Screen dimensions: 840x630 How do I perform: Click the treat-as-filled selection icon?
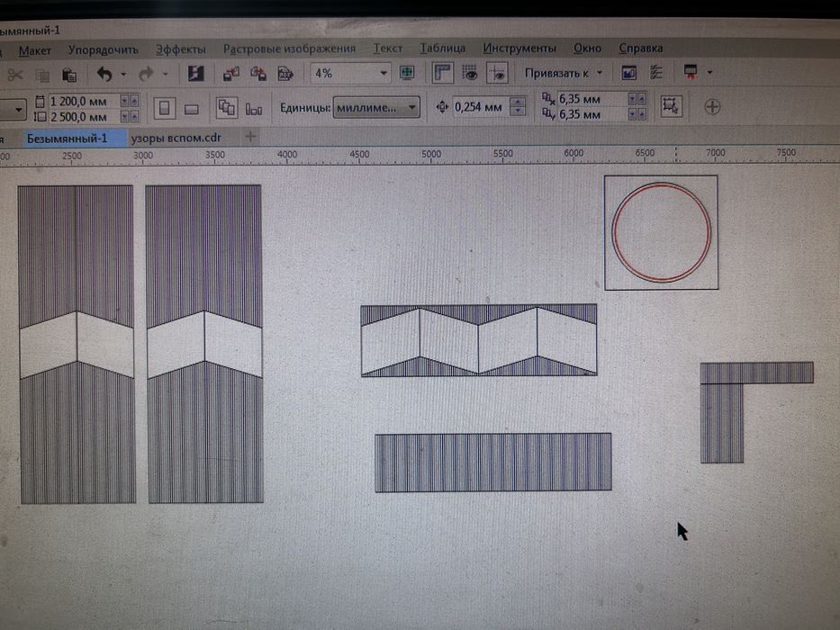tap(672, 106)
